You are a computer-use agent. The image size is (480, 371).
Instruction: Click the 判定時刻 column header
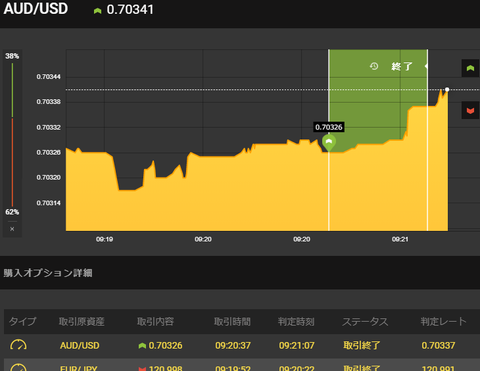(x=296, y=321)
